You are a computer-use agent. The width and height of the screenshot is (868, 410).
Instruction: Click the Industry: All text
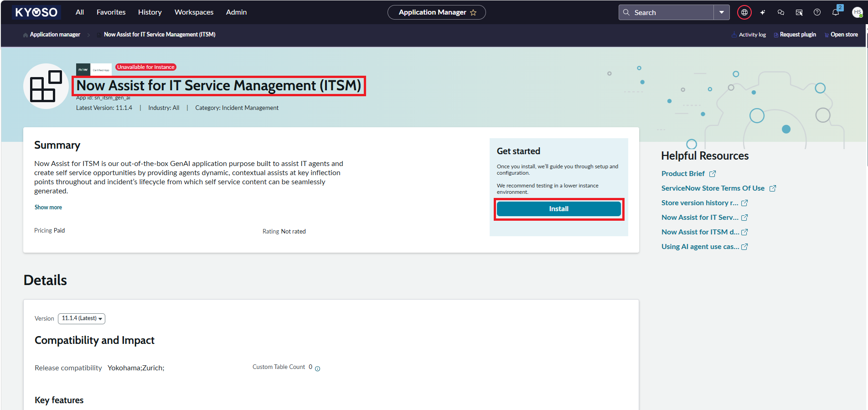tap(164, 108)
